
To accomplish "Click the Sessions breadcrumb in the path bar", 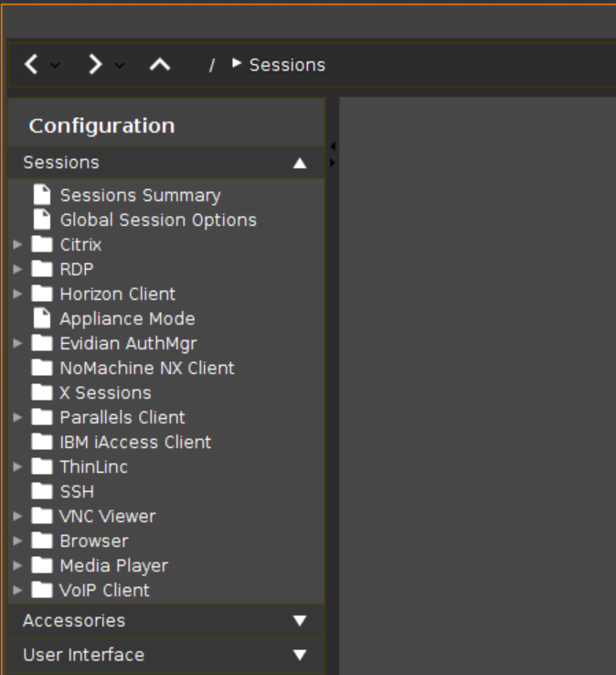I will coord(287,65).
